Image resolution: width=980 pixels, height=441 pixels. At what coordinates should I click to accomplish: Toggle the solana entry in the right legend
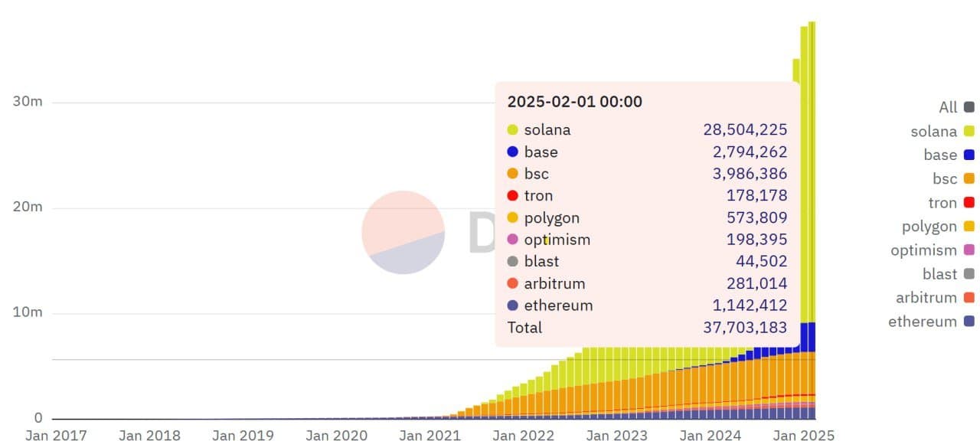pos(942,132)
